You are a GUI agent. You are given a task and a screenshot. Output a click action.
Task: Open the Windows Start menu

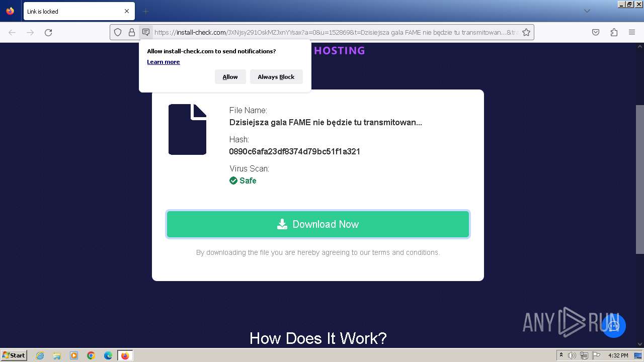coord(14,355)
